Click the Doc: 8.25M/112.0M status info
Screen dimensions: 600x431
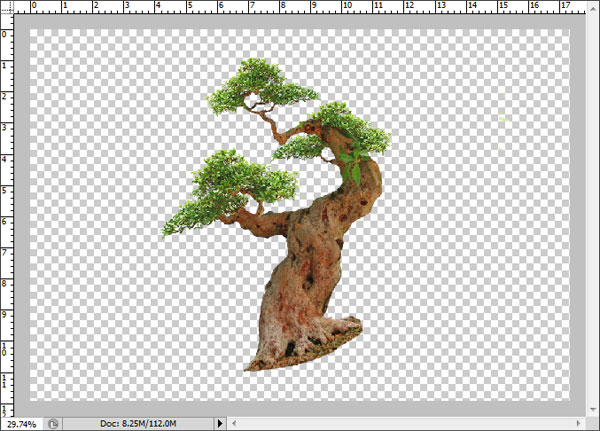[138, 424]
